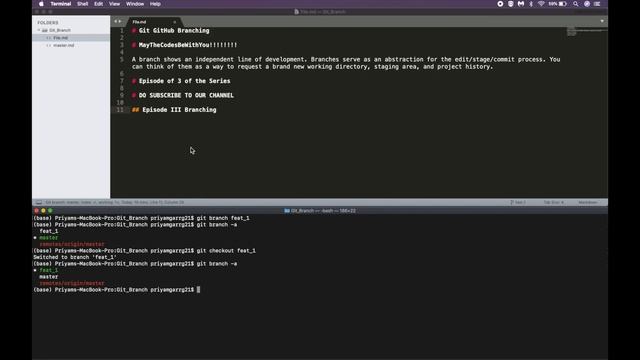640x360 pixels.
Task: Open the Bluetooth status menu
Action: (531, 4)
